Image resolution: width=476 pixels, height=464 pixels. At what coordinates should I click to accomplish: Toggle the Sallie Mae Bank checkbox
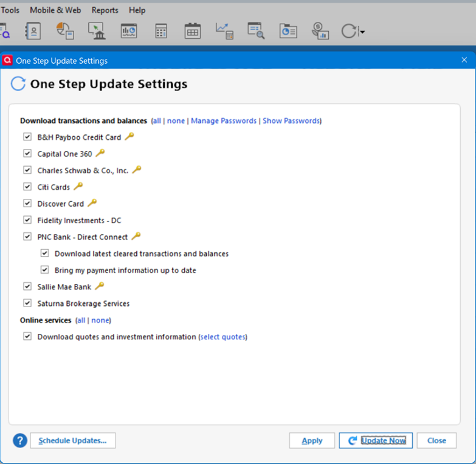coord(27,286)
